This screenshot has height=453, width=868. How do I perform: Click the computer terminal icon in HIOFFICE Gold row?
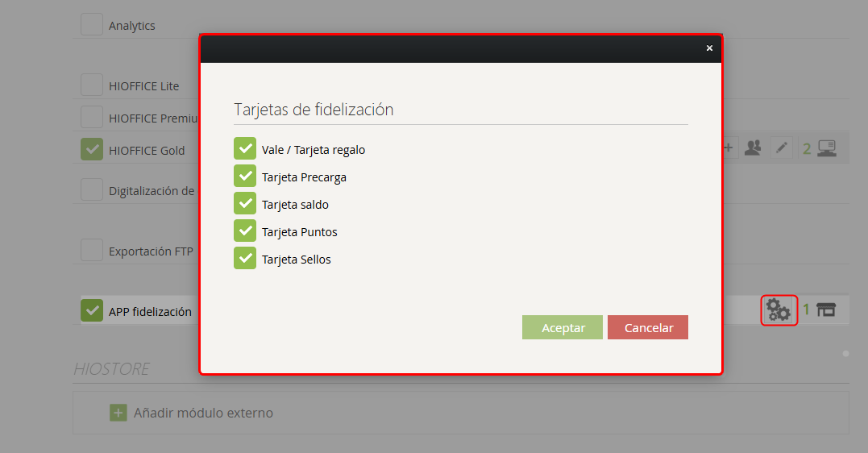826,148
